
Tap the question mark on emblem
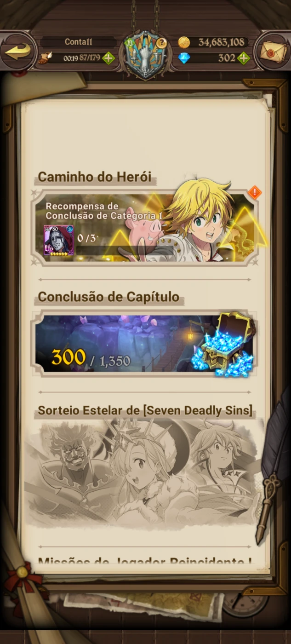coord(161,43)
